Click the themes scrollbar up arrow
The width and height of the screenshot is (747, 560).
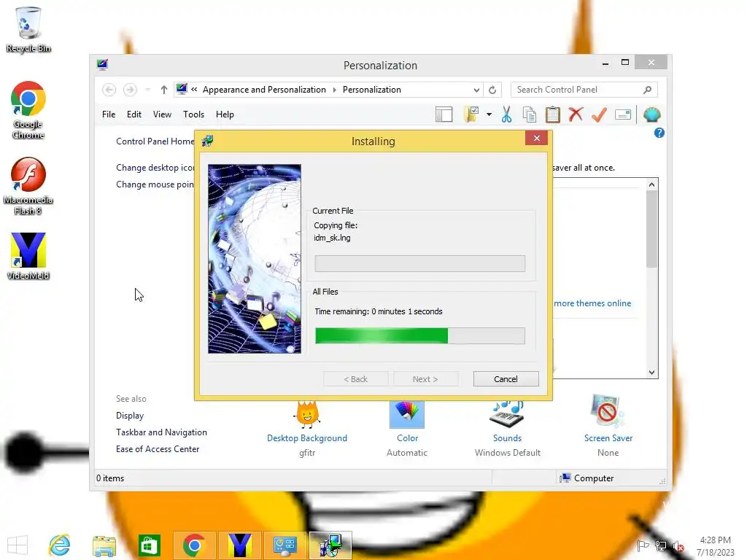click(651, 184)
